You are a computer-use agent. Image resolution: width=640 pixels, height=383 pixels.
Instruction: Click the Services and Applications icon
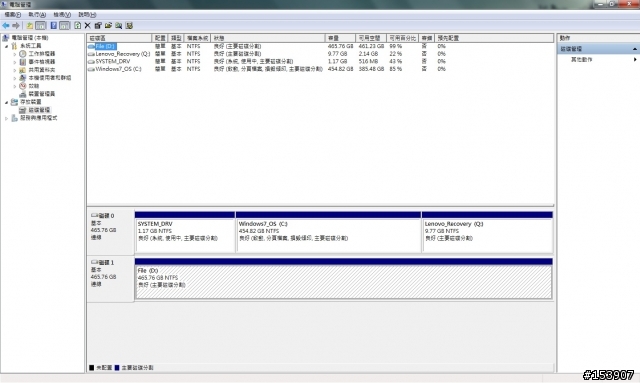pos(14,118)
